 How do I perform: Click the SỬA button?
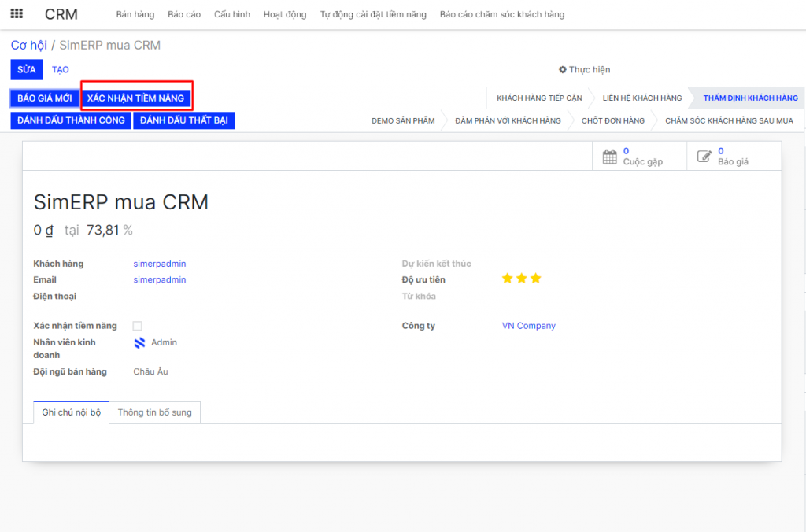[26, 70]
